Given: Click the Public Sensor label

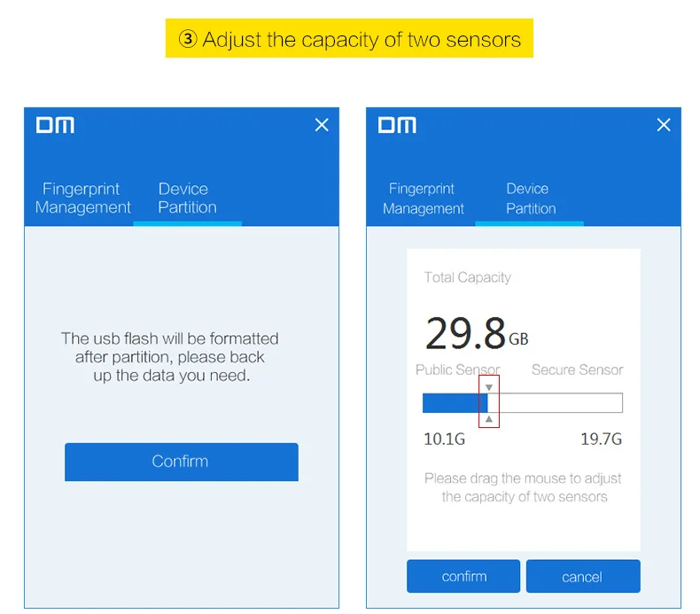Looking at the screenshot, I should (x=457, y=369).
